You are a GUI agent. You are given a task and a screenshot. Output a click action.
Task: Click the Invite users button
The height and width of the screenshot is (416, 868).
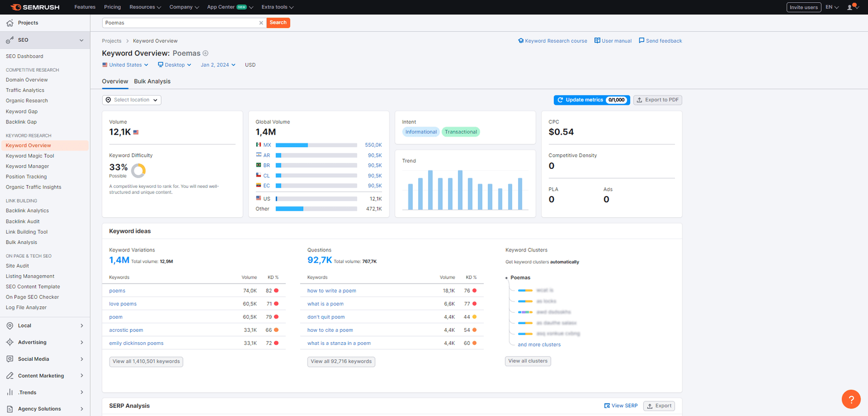[803, 7]
